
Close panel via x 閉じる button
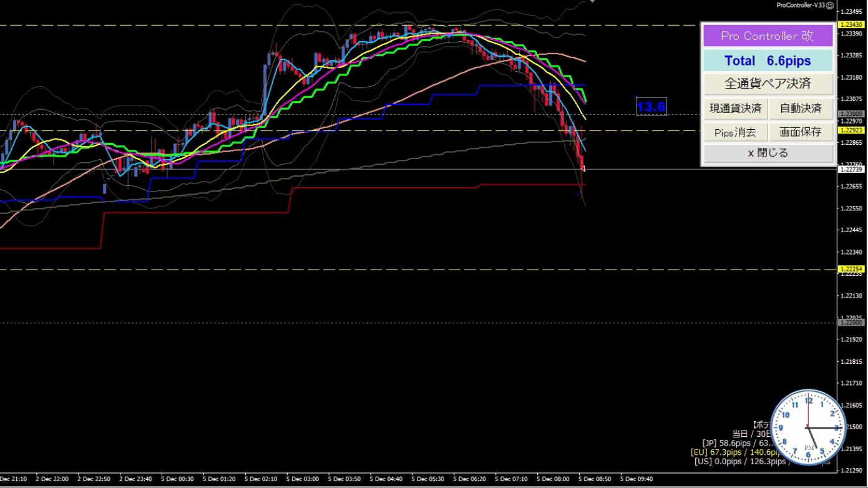pos(768,154)
